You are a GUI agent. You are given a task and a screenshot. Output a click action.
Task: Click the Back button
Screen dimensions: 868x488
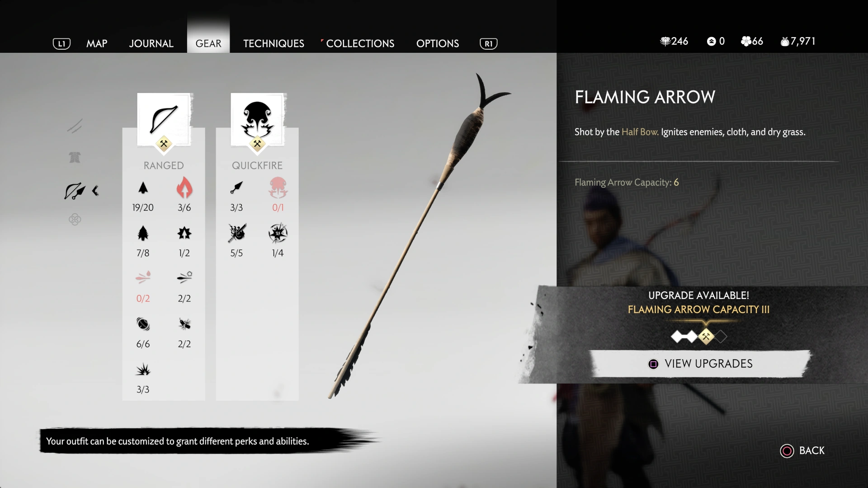[802, 450]
